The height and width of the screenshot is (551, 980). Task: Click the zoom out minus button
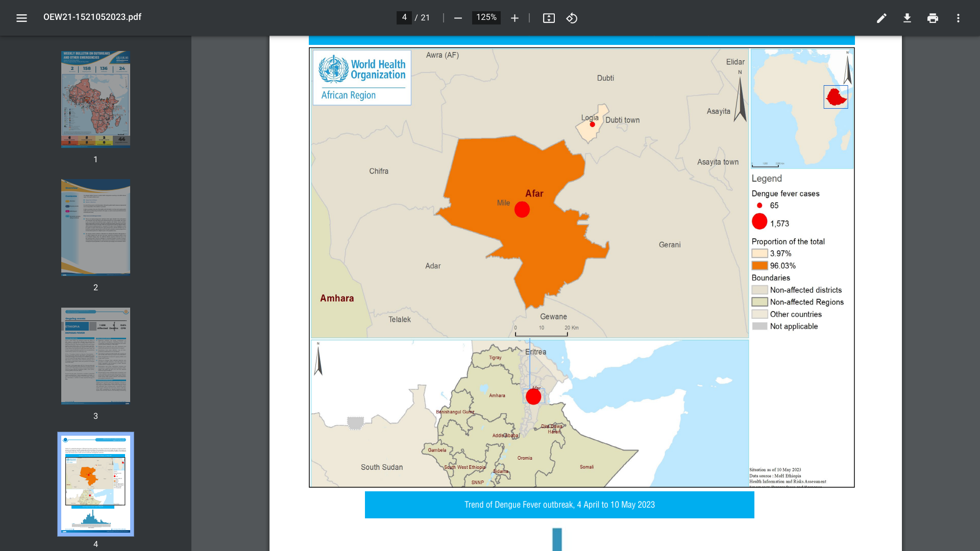click(x=458, y=18)
